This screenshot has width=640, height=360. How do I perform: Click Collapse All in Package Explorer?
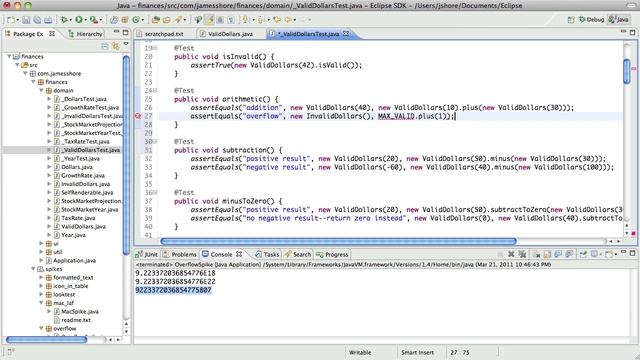pos(105,46)
